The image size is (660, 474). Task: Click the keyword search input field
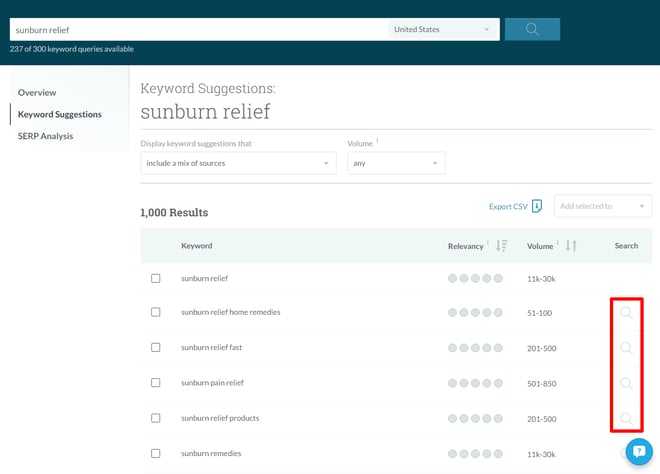[199, 29]
